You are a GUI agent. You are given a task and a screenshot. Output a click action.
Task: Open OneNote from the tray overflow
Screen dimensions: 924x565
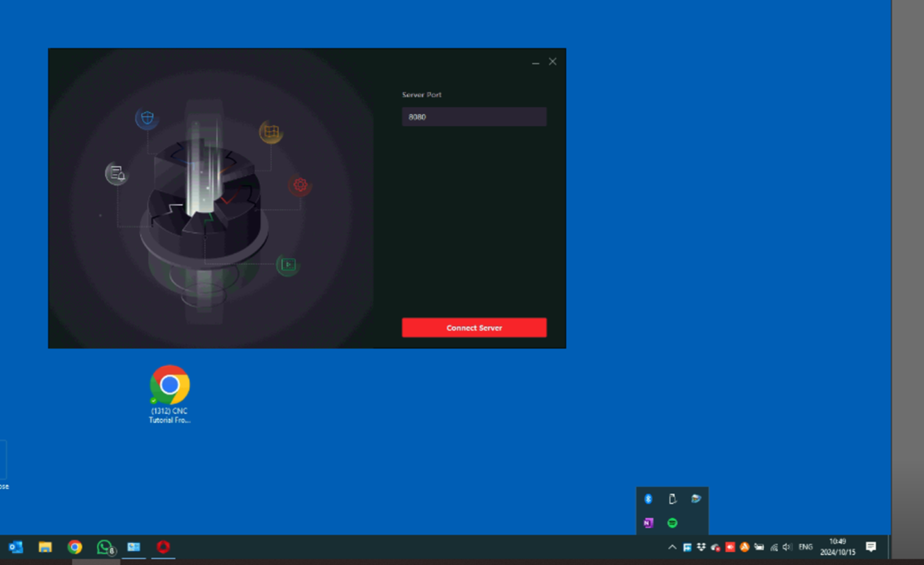(648, 523)
